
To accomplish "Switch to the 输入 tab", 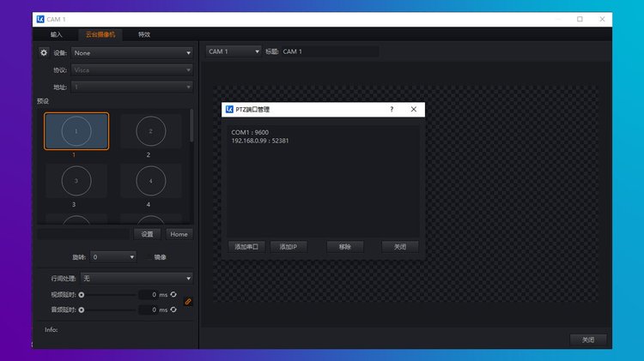I will pos(57,34).
